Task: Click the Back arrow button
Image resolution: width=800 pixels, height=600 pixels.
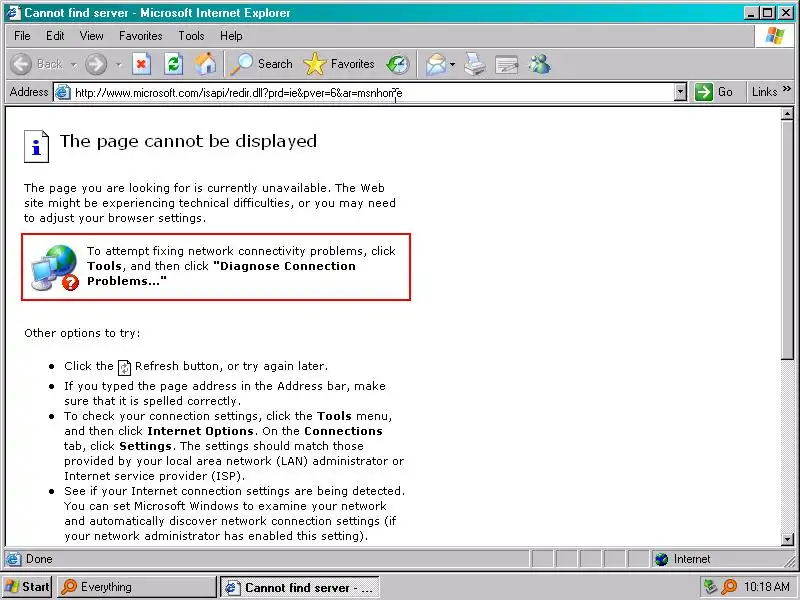Action: (x=21, y=64)
